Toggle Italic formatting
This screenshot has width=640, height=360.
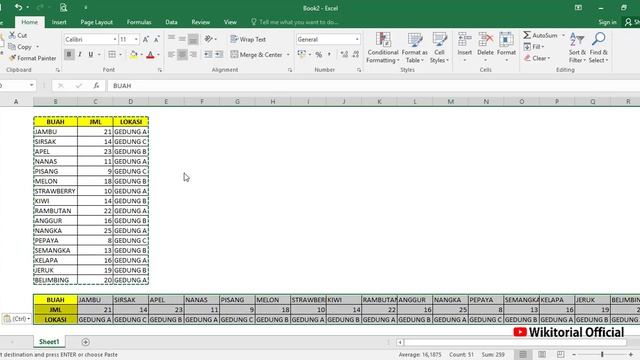pos(80,54)
